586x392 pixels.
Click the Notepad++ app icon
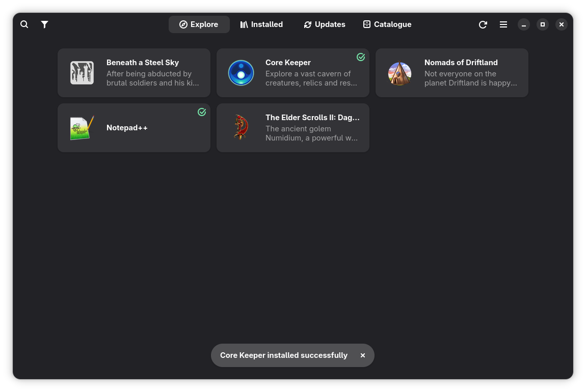pos(82,128)
